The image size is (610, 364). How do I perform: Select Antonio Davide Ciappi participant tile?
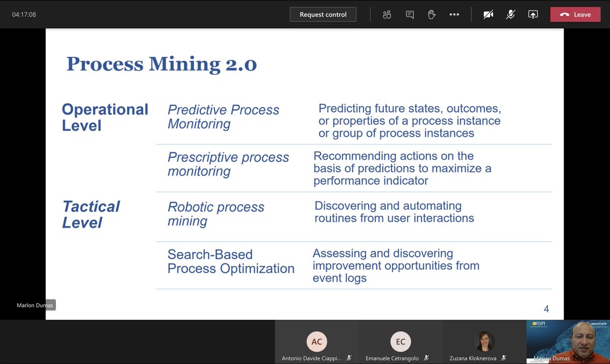pyautogui.click(x=317, y=342)
